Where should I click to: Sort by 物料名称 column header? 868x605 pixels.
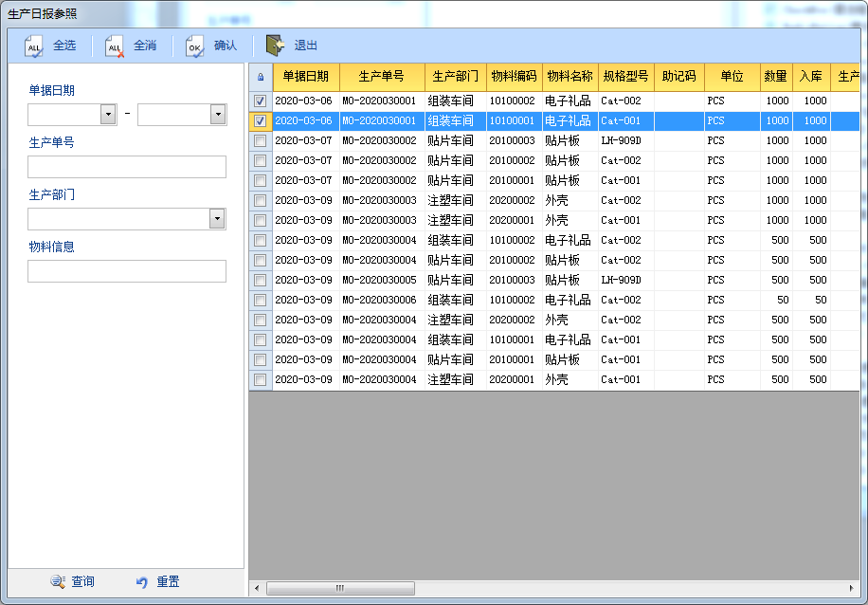click(x=570, y=77)
